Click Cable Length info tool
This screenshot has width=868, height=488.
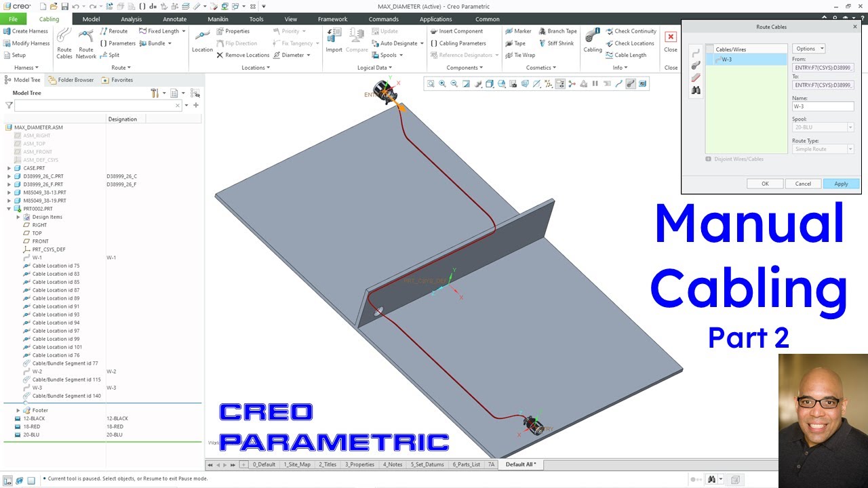[625, 56]
